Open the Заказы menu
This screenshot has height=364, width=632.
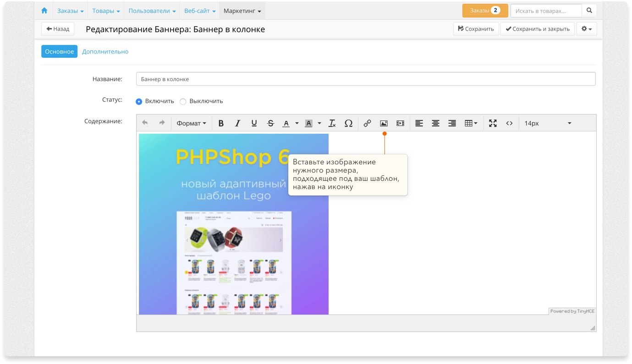71,11
